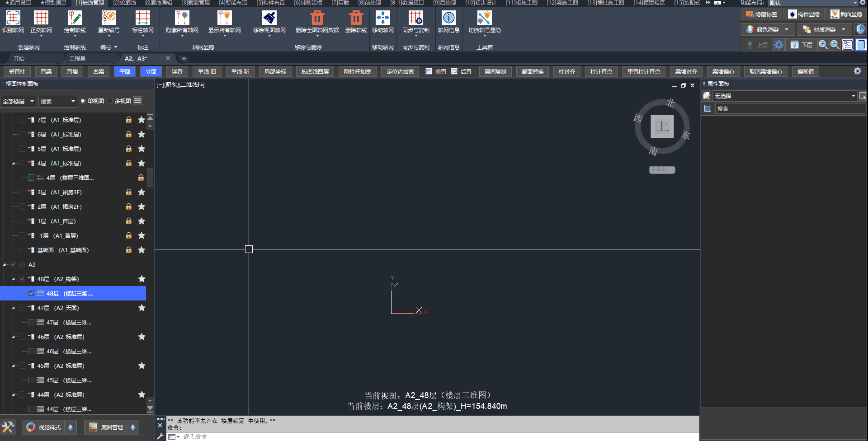Open the 轴网信息 info tool

[448, 18]
